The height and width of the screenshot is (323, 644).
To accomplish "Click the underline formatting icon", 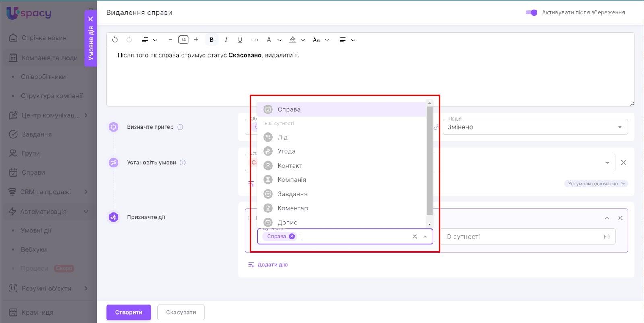I will 240,39.
